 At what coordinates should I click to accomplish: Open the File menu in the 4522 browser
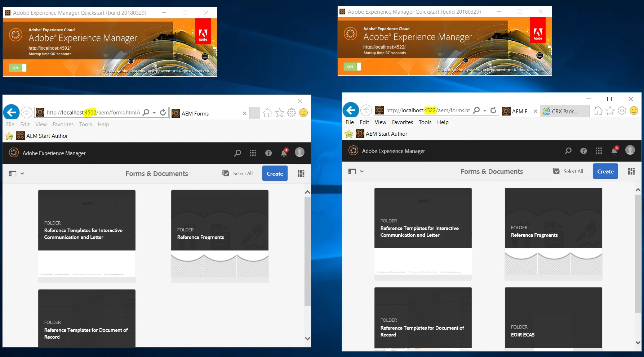350,122
